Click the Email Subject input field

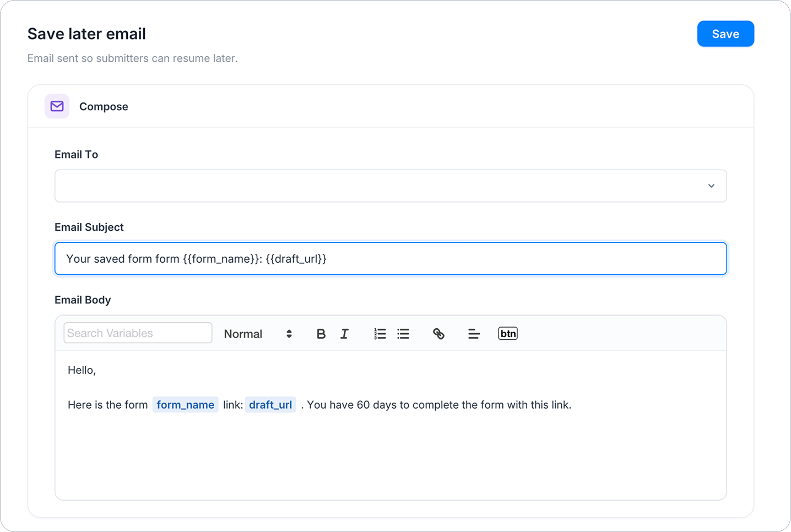391,259
